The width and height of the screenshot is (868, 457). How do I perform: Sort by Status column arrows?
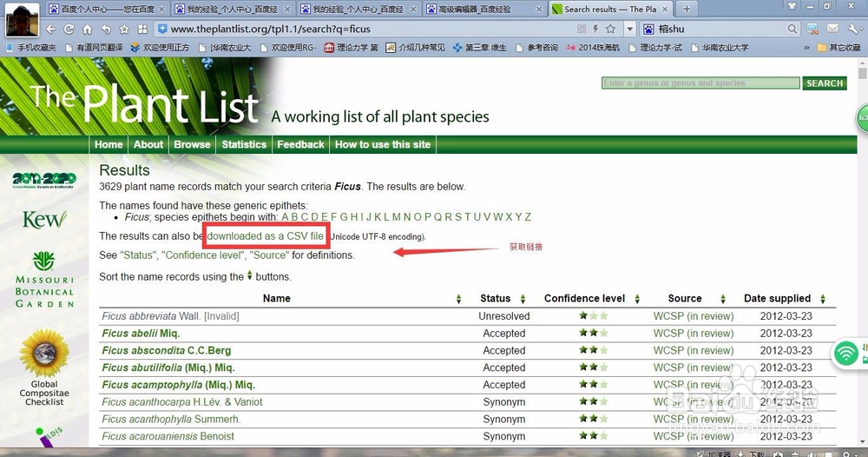523,299
